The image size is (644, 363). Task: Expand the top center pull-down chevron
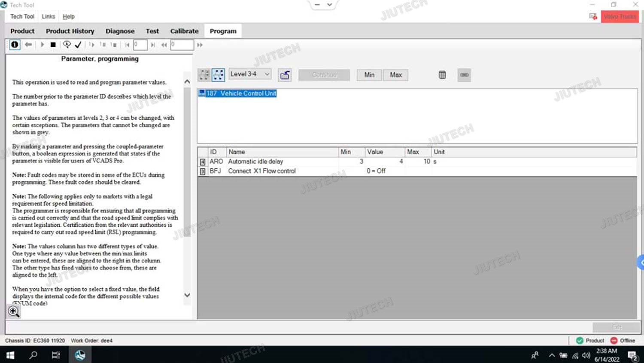tap(330, 5)
